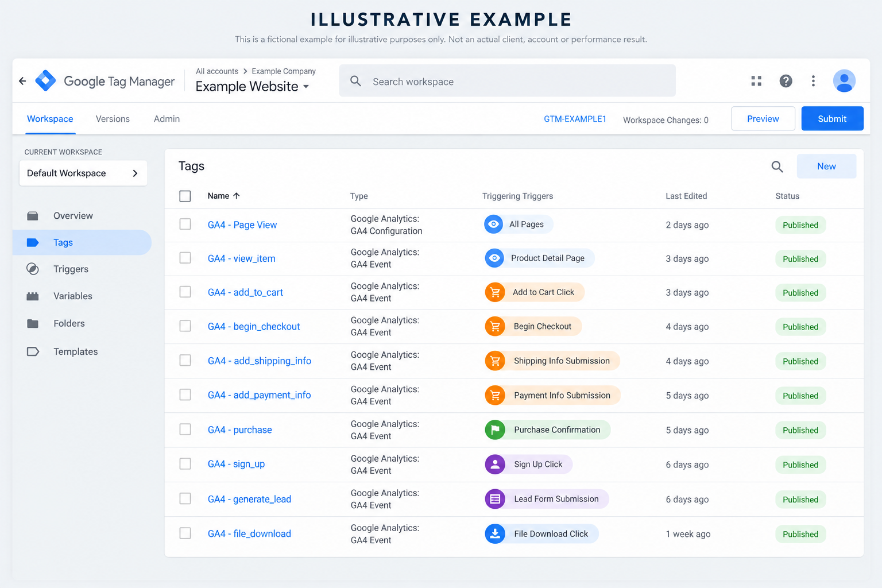The width and height of the screenshot is (882, 588).
Task: Open the Example Website container dropdown
Action: click(x=253, y=87)
